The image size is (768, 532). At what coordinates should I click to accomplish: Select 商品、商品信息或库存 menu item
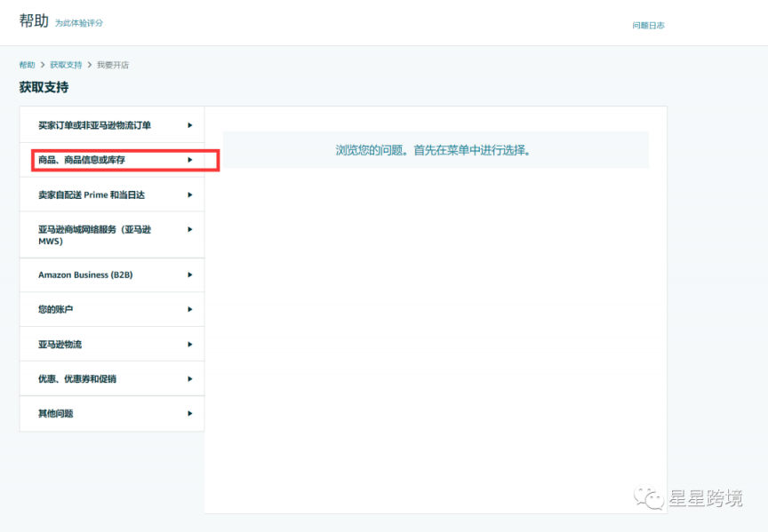pyautogui.click(x=112, y=160)
